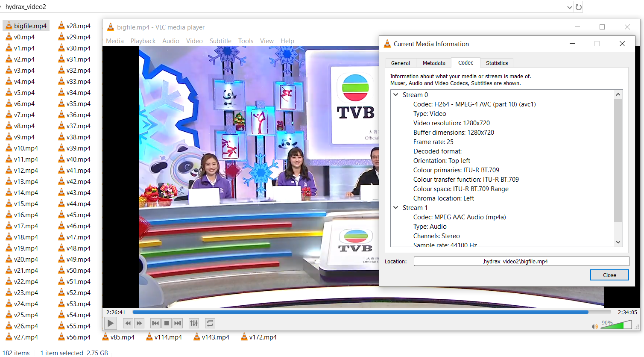
Task: Open the Playback menu in VLC
Action: pos(143,41)
